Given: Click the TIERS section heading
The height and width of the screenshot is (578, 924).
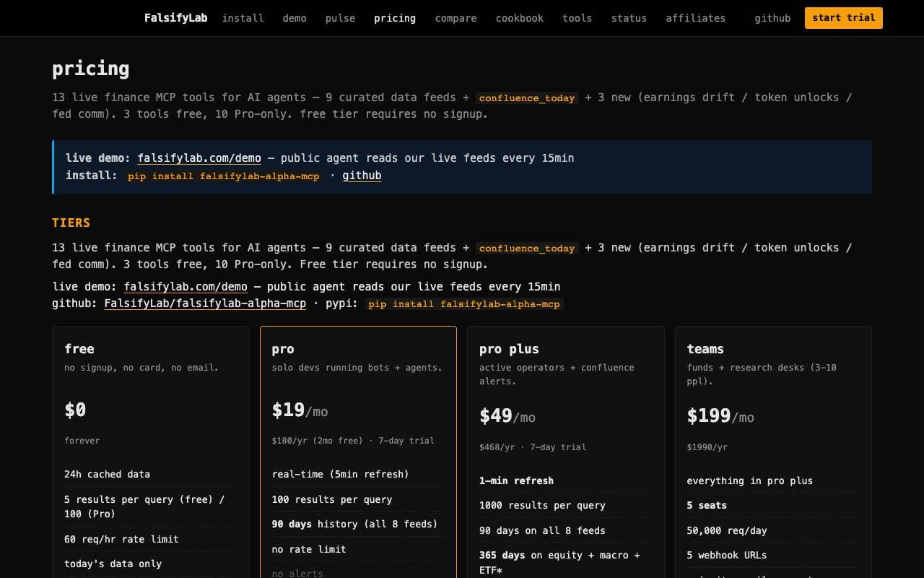Looking at the screenshot, I should (71, 223).
